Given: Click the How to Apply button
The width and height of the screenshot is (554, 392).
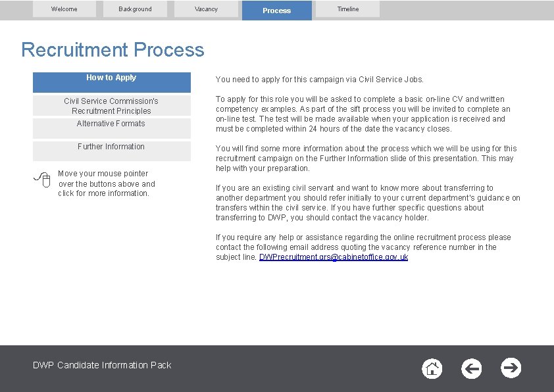Looking at the screenshot, I should pos(111,82).
